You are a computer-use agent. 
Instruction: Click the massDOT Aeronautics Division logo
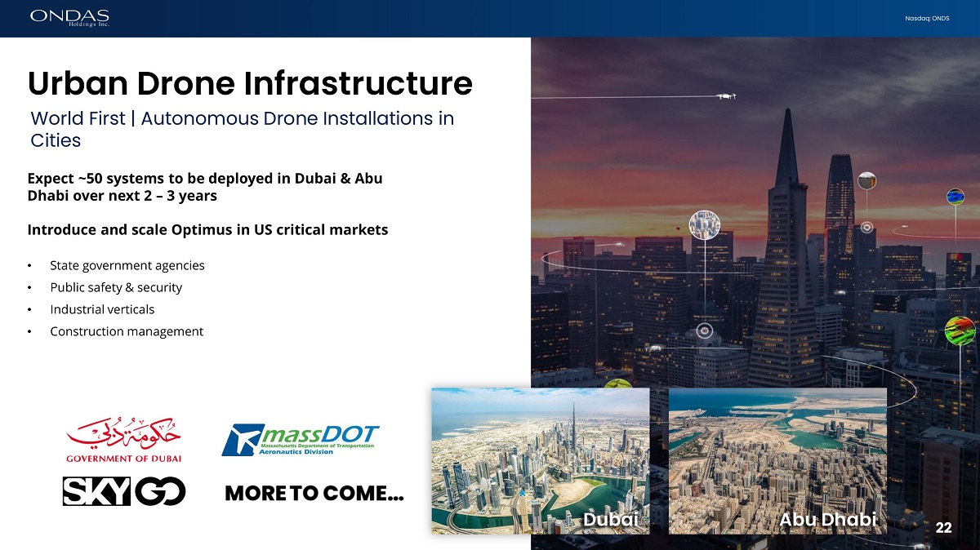[300, 440]
